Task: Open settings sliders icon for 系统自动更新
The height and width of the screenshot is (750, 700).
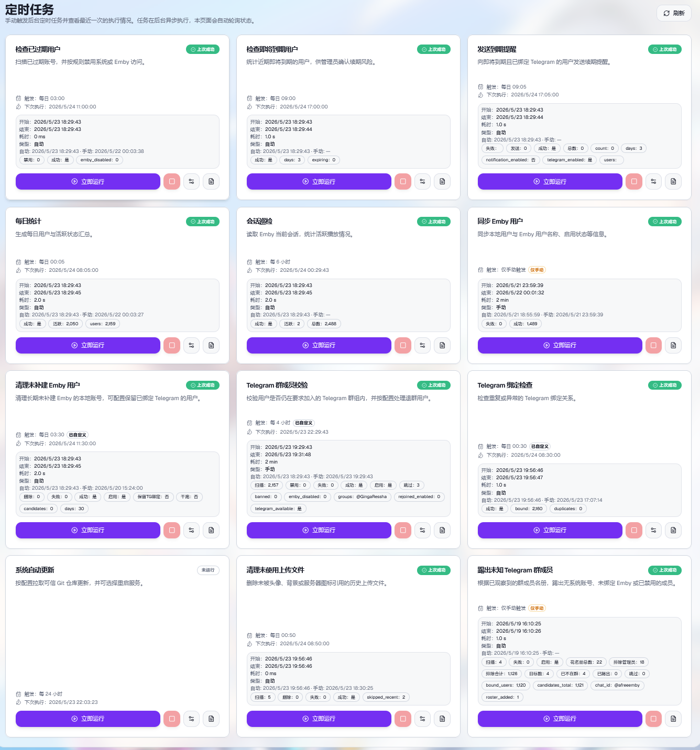Action: coord(191,719)
